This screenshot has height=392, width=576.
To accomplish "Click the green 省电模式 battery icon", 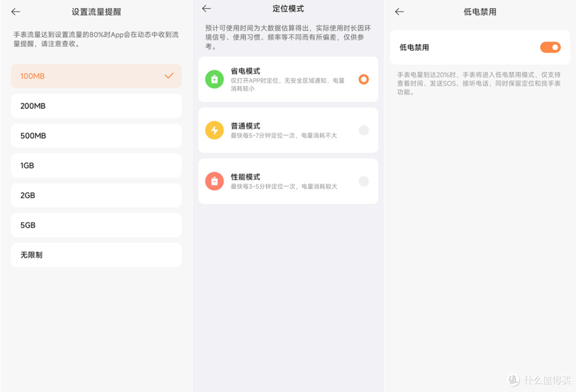I will (214, 79).
